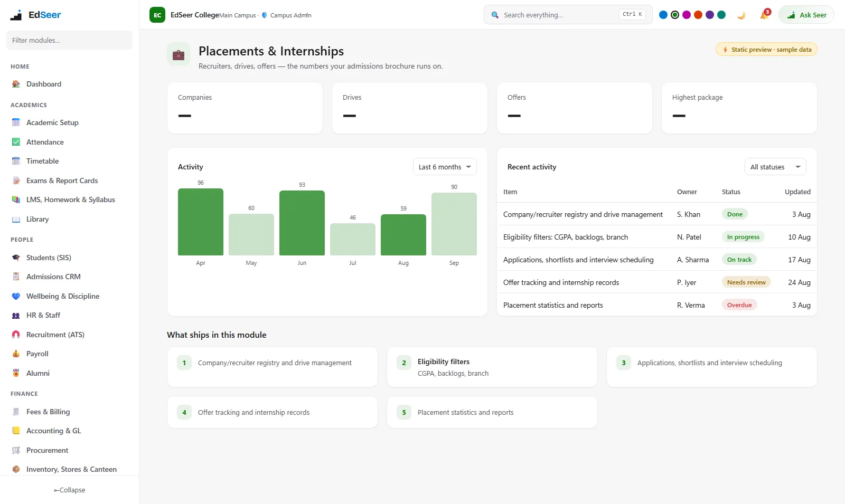
Task: Open Students (SIS) module
Action: coord(69,258)
